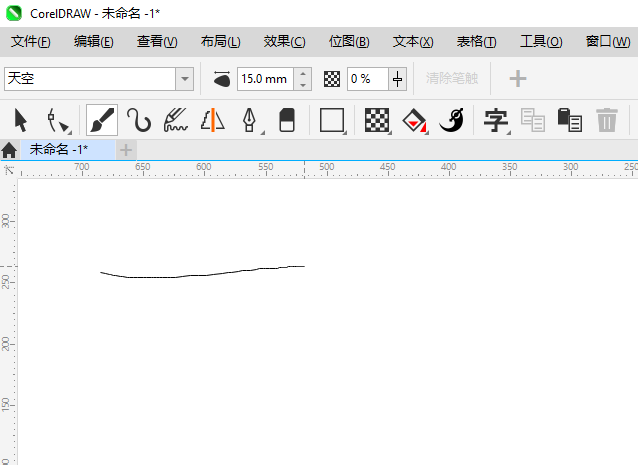638x465 pixels.
Task: Click the 0 % transparency field
Action: click(x=368, y=79)
